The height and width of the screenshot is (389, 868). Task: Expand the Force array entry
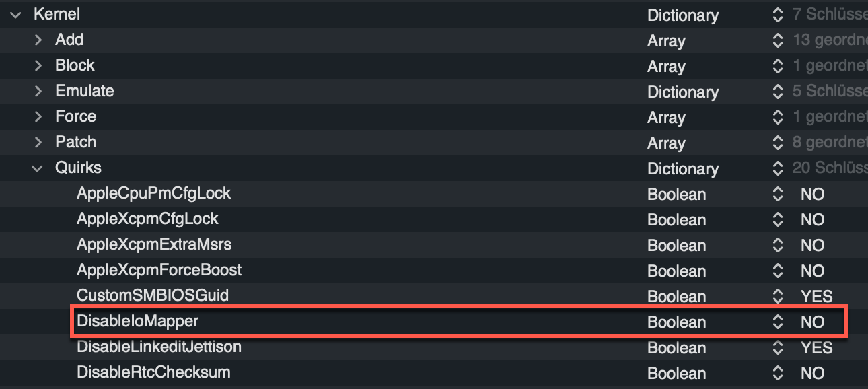[x=38, y=117]
